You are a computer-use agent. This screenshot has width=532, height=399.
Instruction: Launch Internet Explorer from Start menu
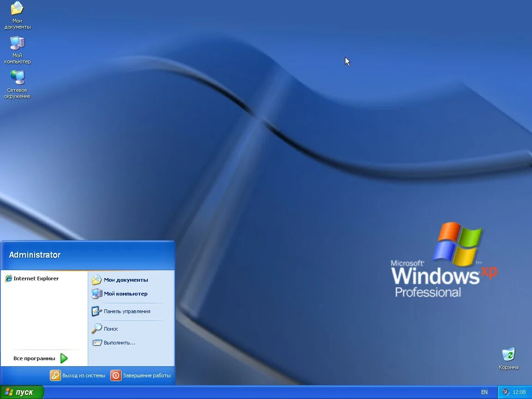point(44,278)
